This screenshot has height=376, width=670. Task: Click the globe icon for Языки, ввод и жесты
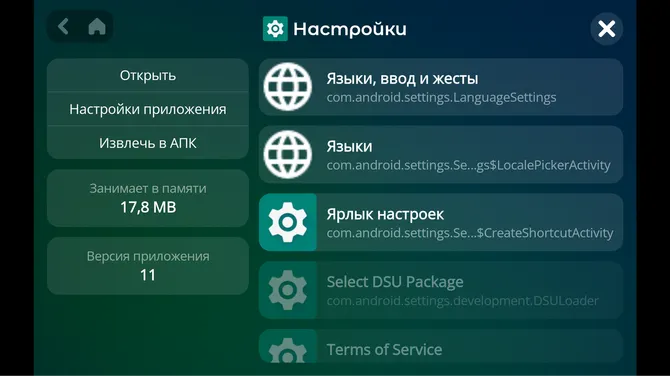point(288,87)
